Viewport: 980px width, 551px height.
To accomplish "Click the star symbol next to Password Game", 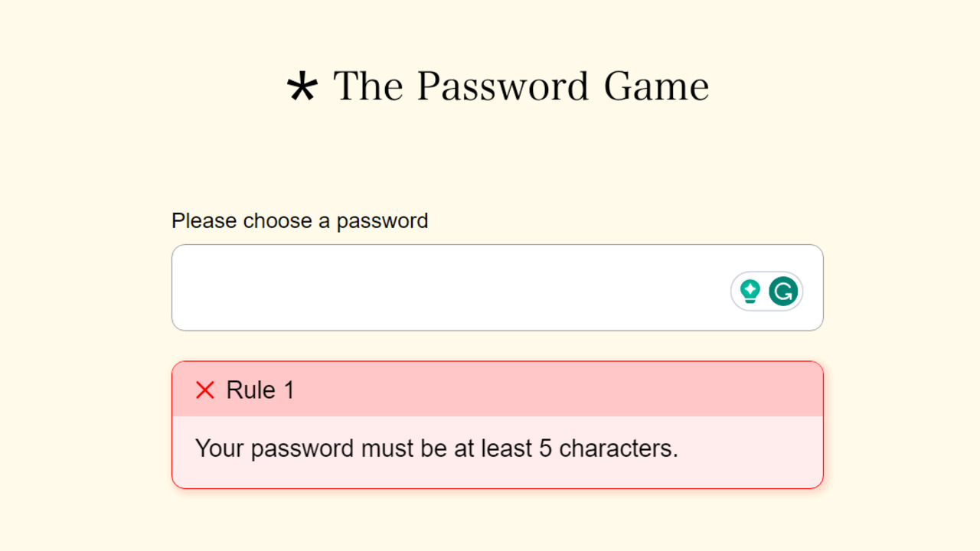I will [x=303, y=86].
